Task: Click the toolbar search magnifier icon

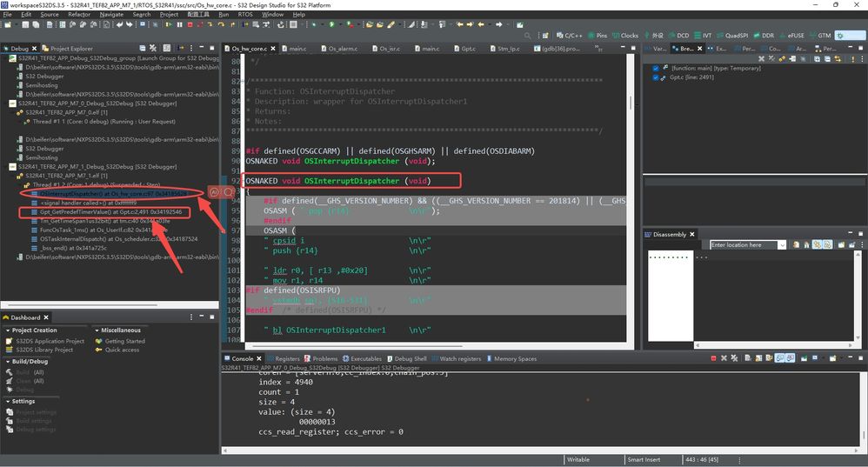Action: (528, 36)
